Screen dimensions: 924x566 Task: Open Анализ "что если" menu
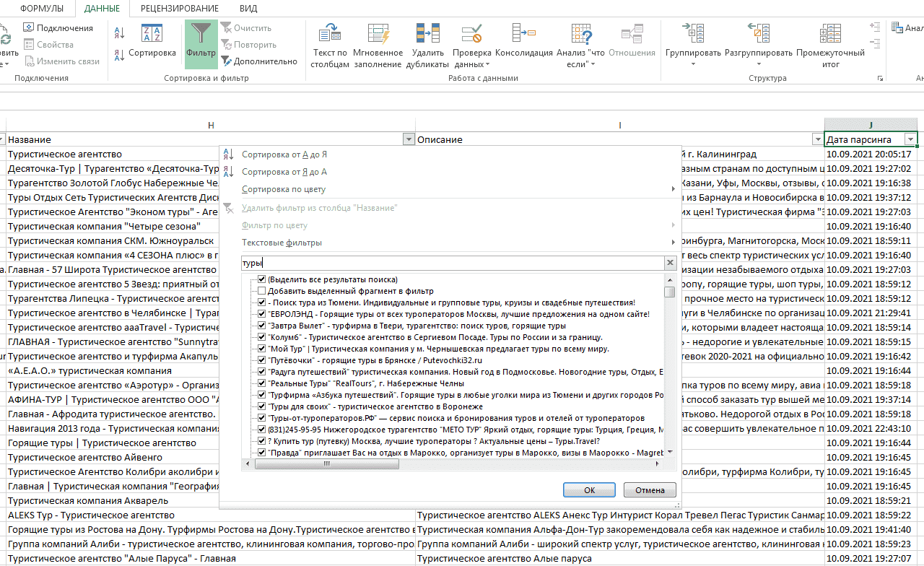coord(581,45)
